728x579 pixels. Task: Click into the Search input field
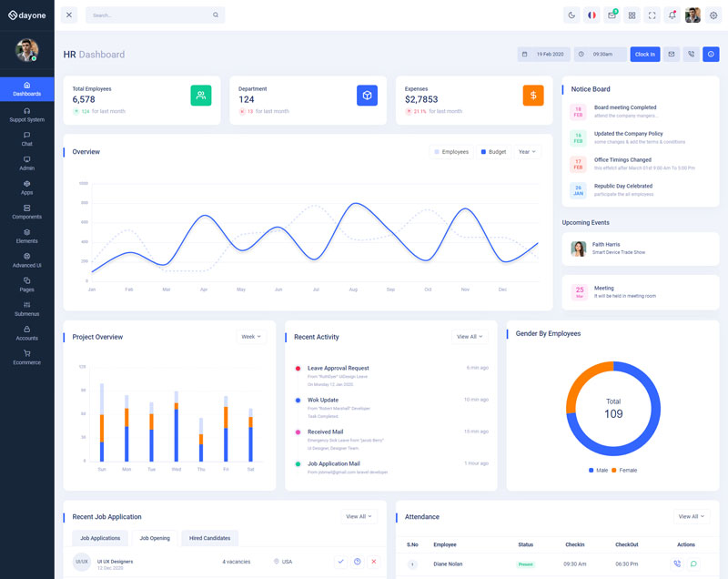tap(150, 15)
